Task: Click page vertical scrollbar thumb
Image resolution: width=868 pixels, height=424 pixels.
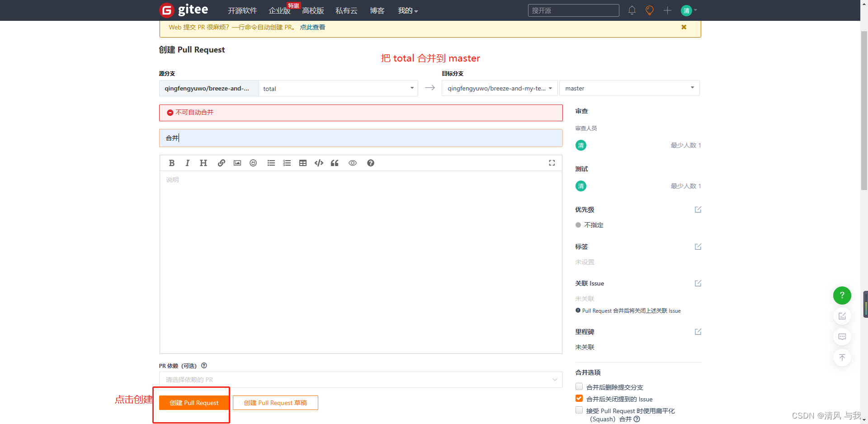Action: 864,111
